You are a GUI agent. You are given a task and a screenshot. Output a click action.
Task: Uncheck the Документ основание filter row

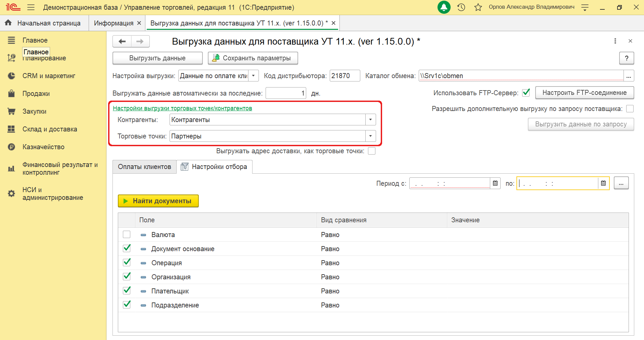click(127, 248)
